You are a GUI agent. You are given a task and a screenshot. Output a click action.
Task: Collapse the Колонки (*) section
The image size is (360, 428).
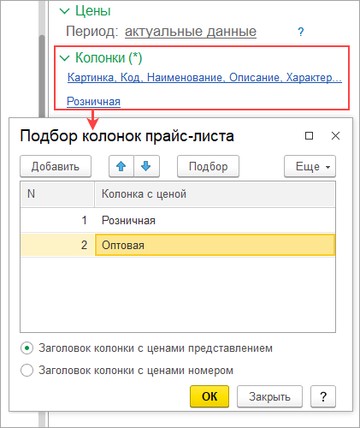(x=64, y=58)
